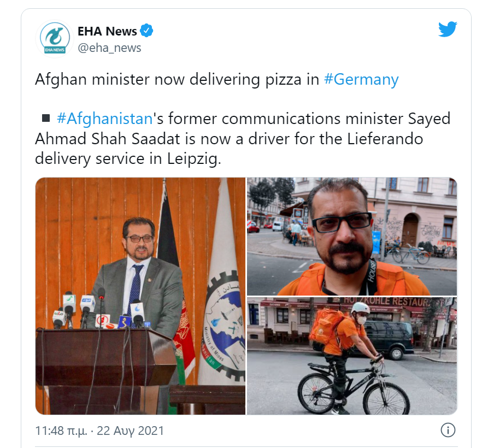Open the bicycle delivery rider photo
482x448 pixels.
[x=352, y=356]
